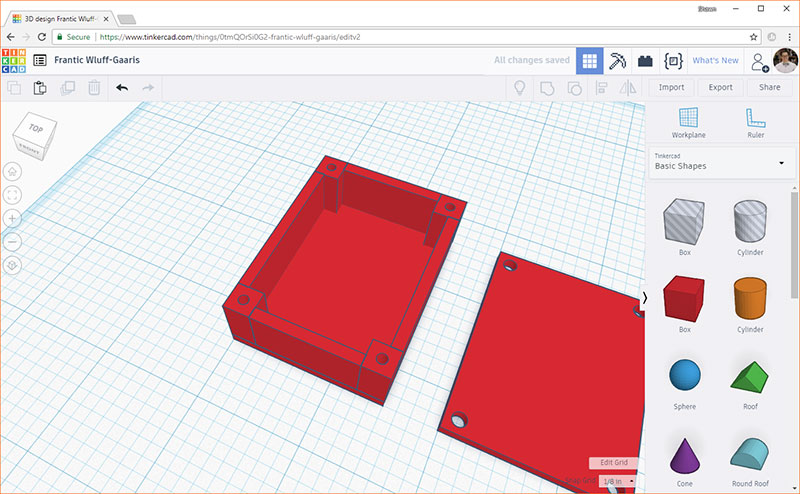Toggle perspective/orthographic view button

point(13,265)
